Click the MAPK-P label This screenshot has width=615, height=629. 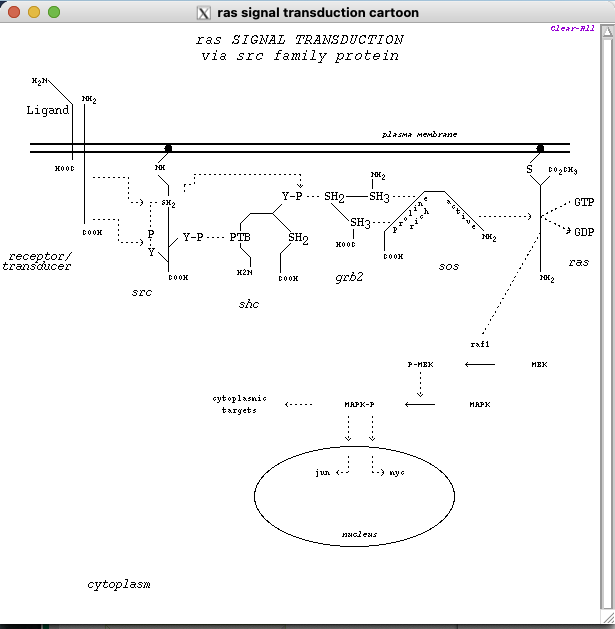click(x=359, y=404)
